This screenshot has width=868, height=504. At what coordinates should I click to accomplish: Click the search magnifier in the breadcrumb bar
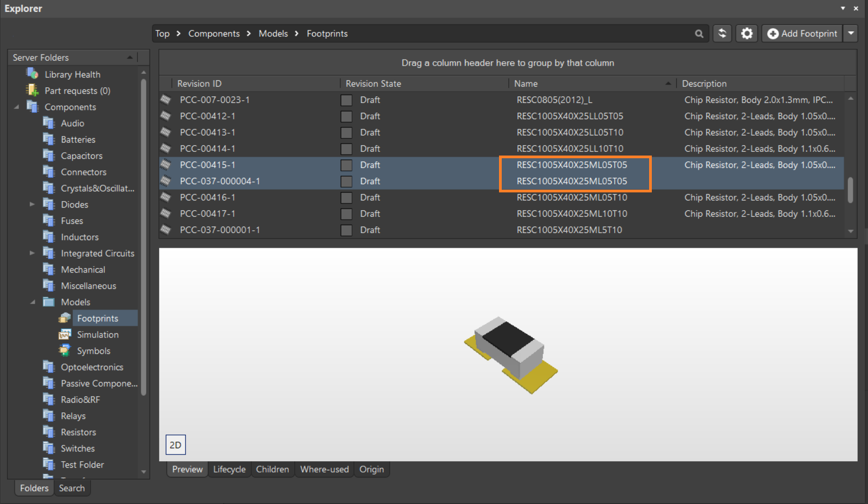coord(699,33)
